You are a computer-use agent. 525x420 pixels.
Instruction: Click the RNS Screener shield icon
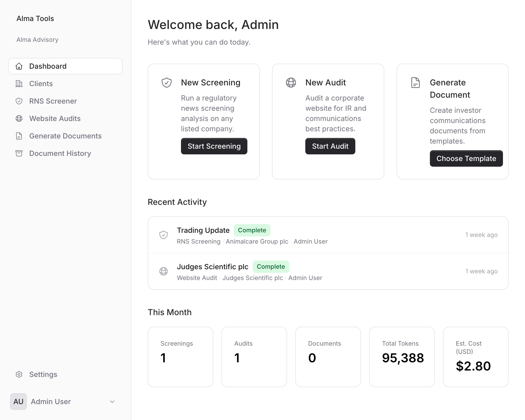[19, 101]
